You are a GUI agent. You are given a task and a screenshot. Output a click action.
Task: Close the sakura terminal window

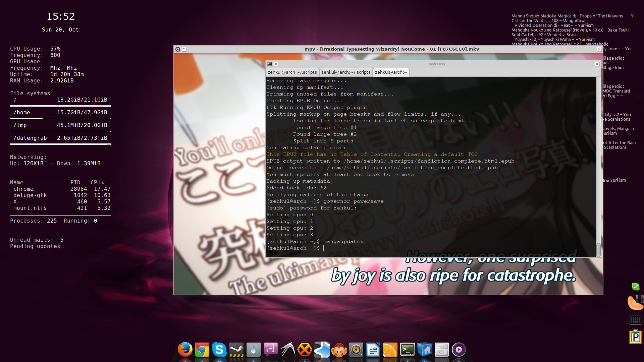coord(597,64)
